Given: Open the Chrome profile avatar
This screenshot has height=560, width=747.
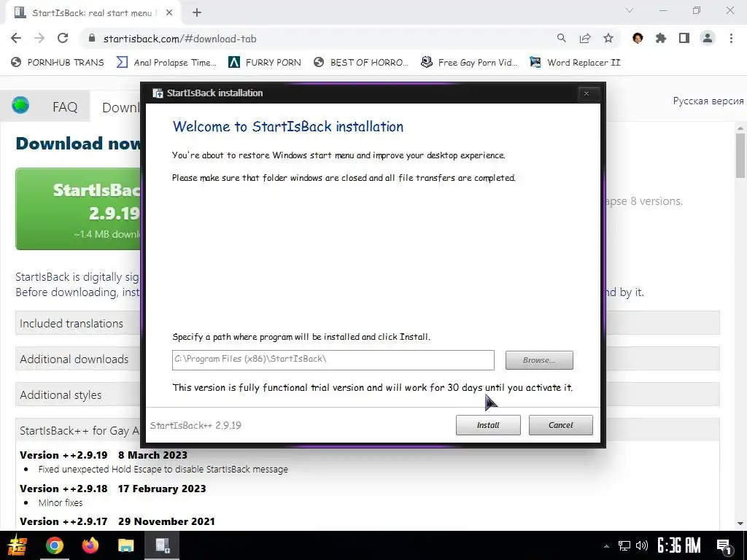Looking at the screenshot, I should (708, 38).
